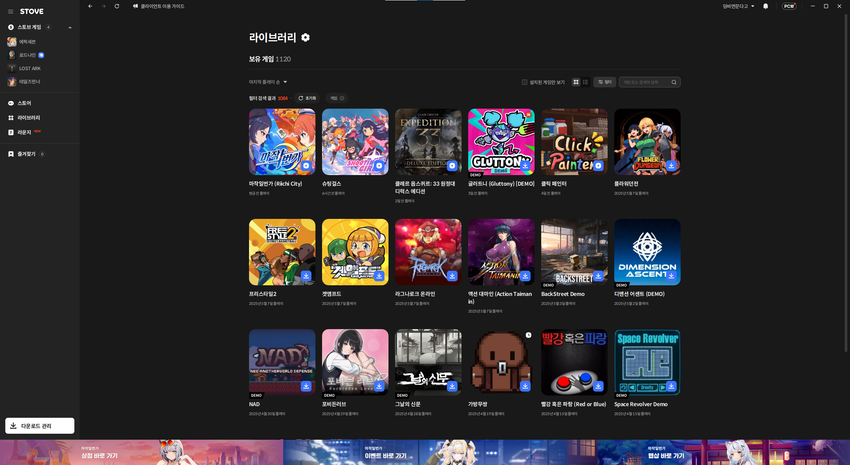The image size is (850, 465).
Task: Open the 상점 바로 가기 banner
Action: point(141,453)
